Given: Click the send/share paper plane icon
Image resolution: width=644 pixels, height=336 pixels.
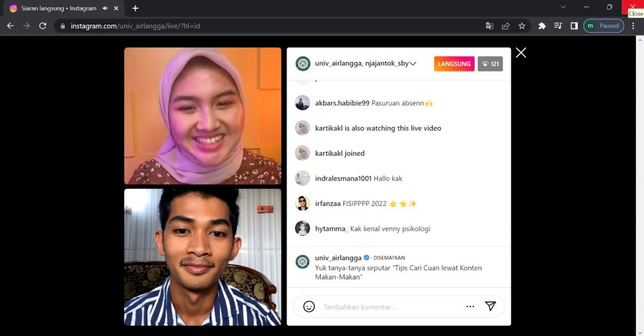Looking at the screenshot, I should [x=491, y=306].
